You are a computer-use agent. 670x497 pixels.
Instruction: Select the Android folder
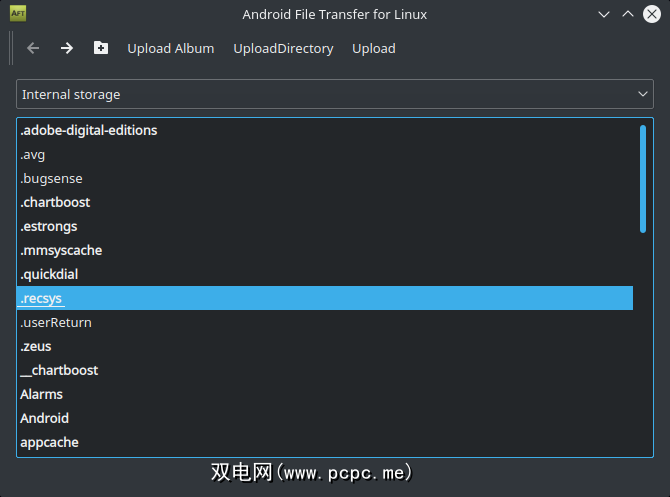44,418
